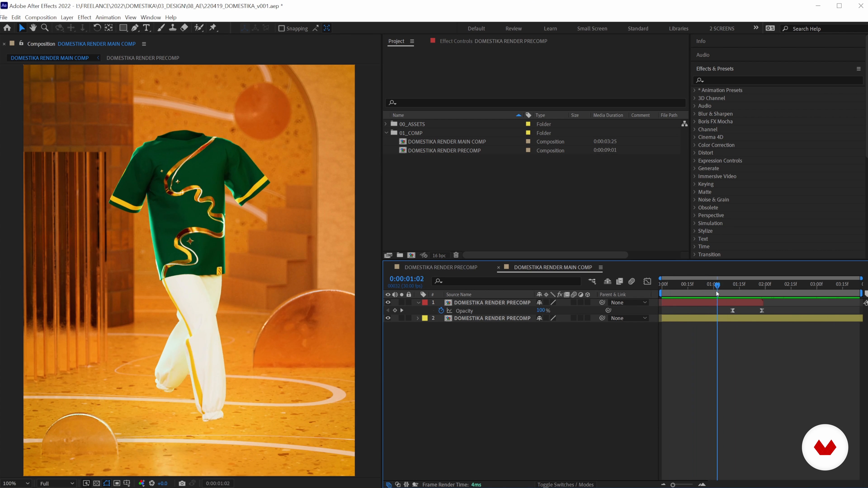
Task: Pick the Horizontal Type tool
Action: (146, 28)
